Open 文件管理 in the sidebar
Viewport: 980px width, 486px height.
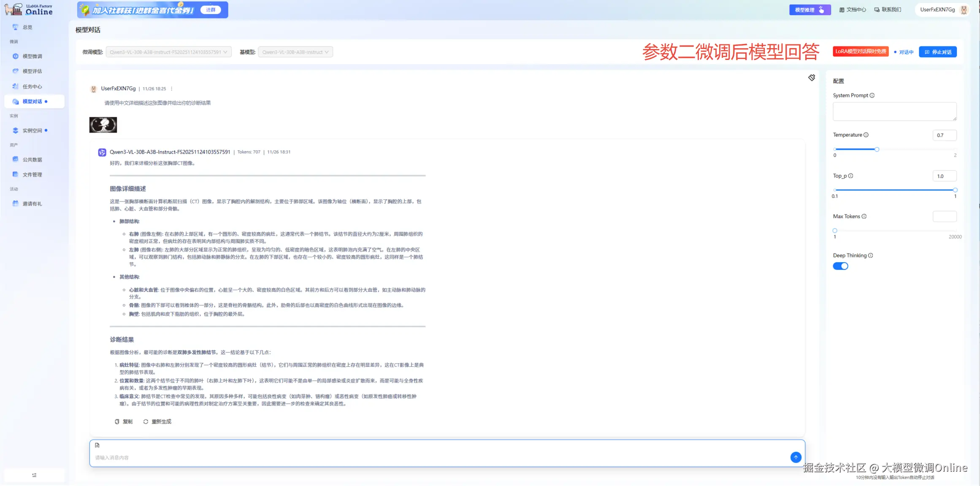[32, 174]
